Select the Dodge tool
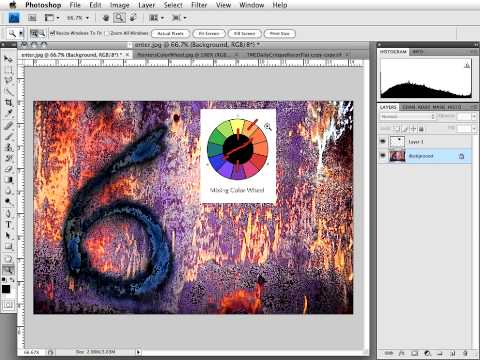480x360 pixels. 8,202
